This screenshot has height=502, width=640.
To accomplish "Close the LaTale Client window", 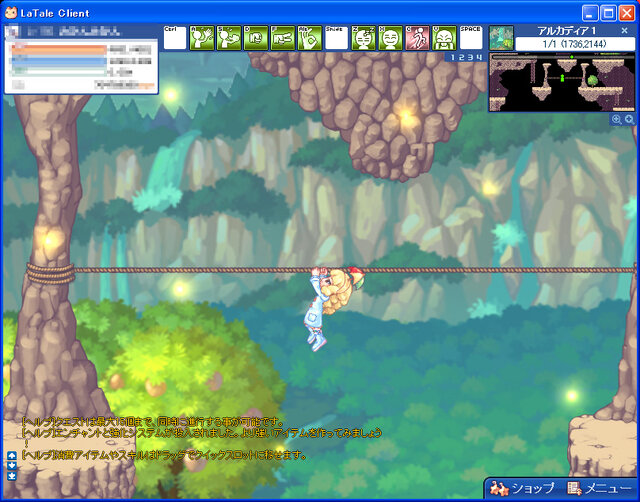I will tap(627, 13).
